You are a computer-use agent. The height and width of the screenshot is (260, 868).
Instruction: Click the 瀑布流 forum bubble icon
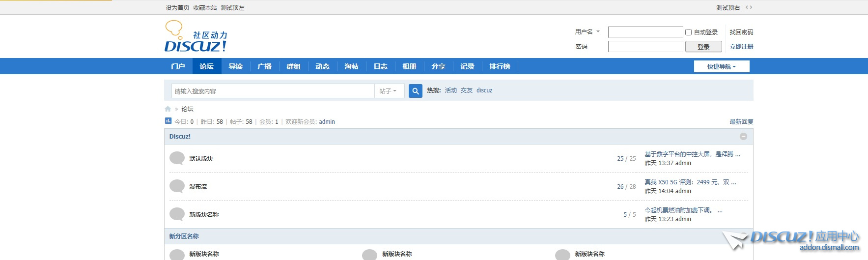(x=177, y=186)
